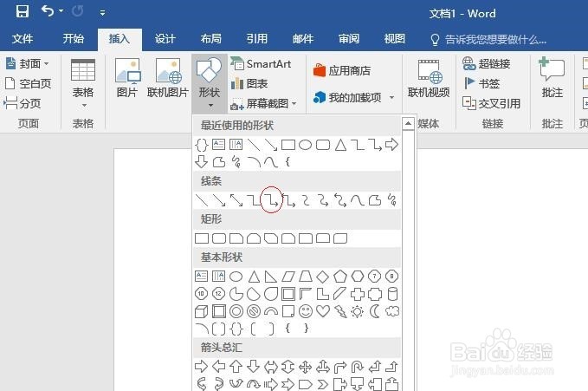Open the 表格 table dropdown

pos(83,83)
